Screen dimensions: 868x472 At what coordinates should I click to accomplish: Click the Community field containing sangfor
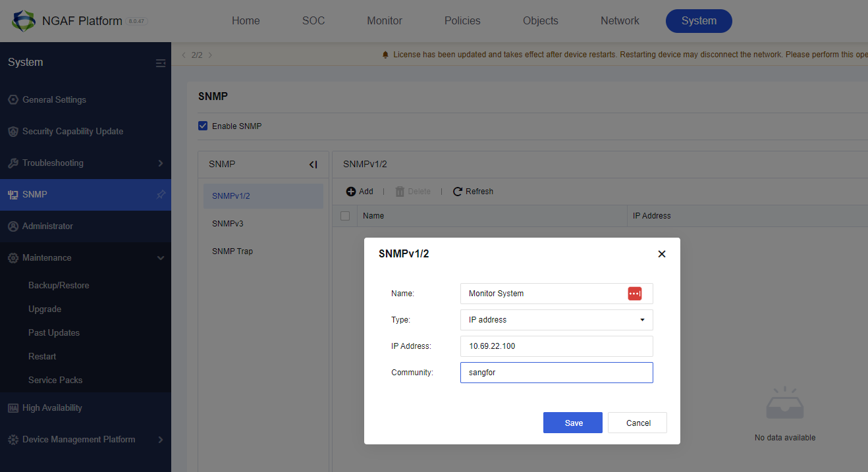point(556,373)
